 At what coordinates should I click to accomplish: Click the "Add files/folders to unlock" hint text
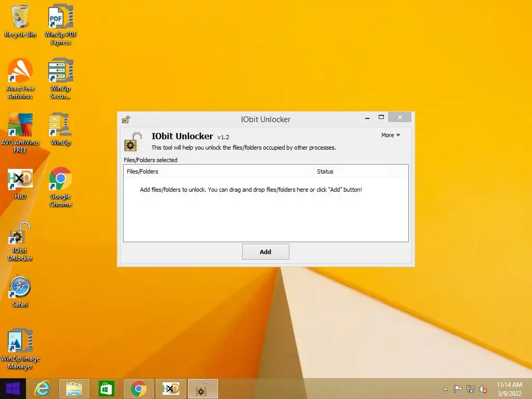[x=251, y=190]
